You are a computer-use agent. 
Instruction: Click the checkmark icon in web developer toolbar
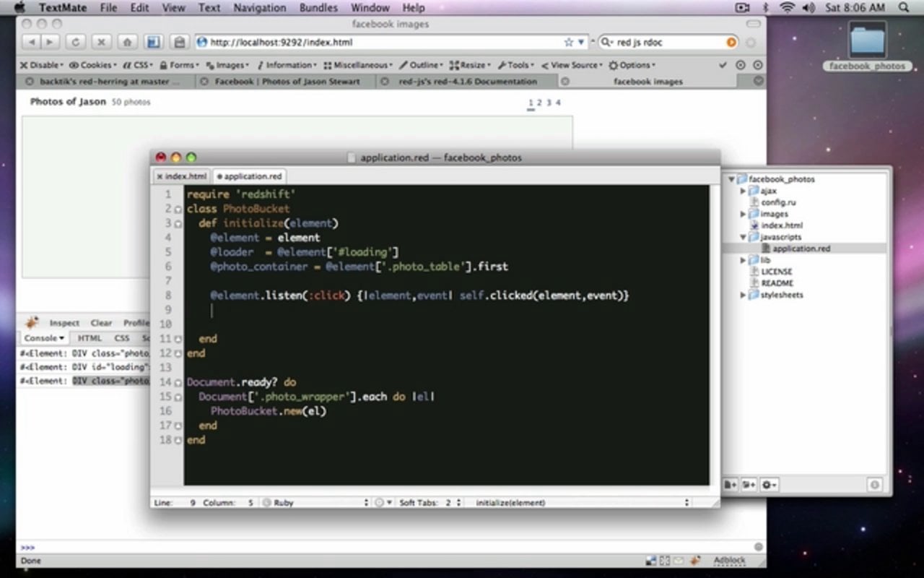(x=723, y=65)
